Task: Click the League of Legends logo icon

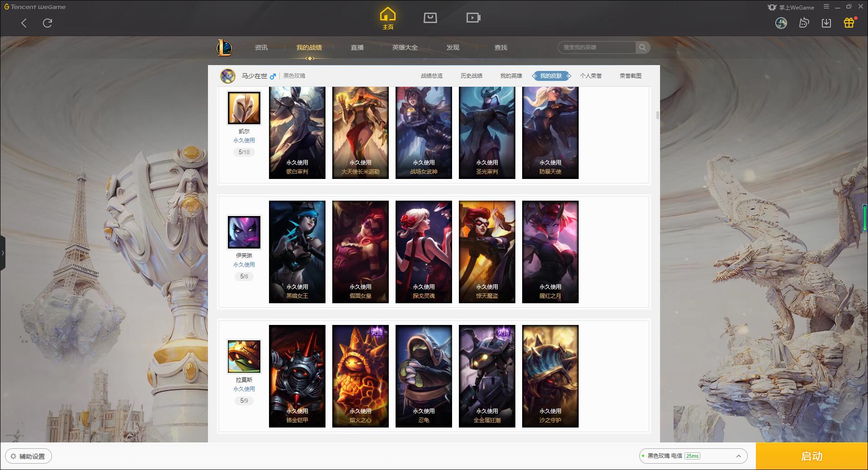Action: [224, 47]
